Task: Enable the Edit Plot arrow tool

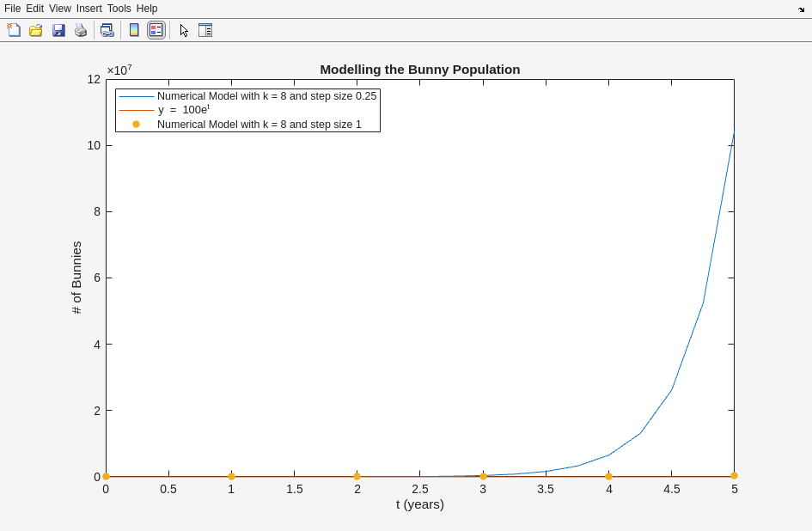Action: point(184,30)
